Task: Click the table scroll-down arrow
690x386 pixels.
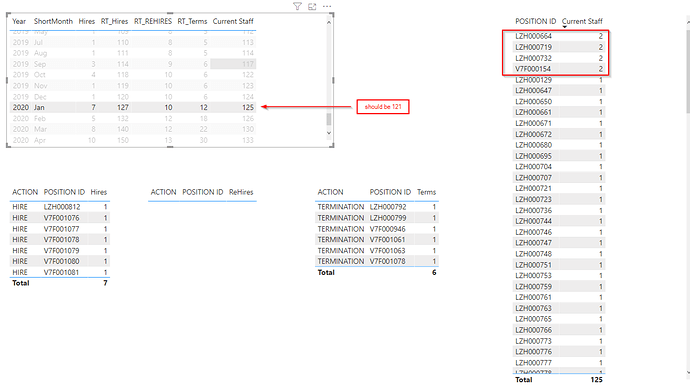Action: tap(329, 133)
